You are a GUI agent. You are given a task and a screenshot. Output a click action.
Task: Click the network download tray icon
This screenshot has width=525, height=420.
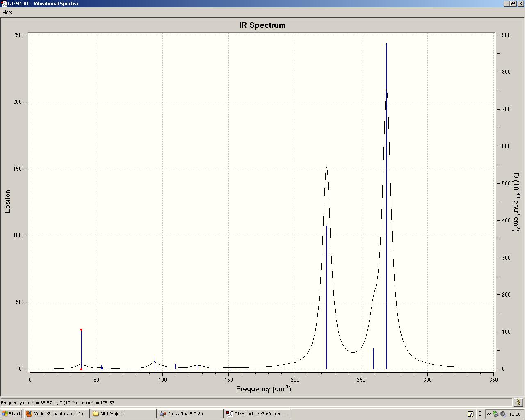click(495, 414)
